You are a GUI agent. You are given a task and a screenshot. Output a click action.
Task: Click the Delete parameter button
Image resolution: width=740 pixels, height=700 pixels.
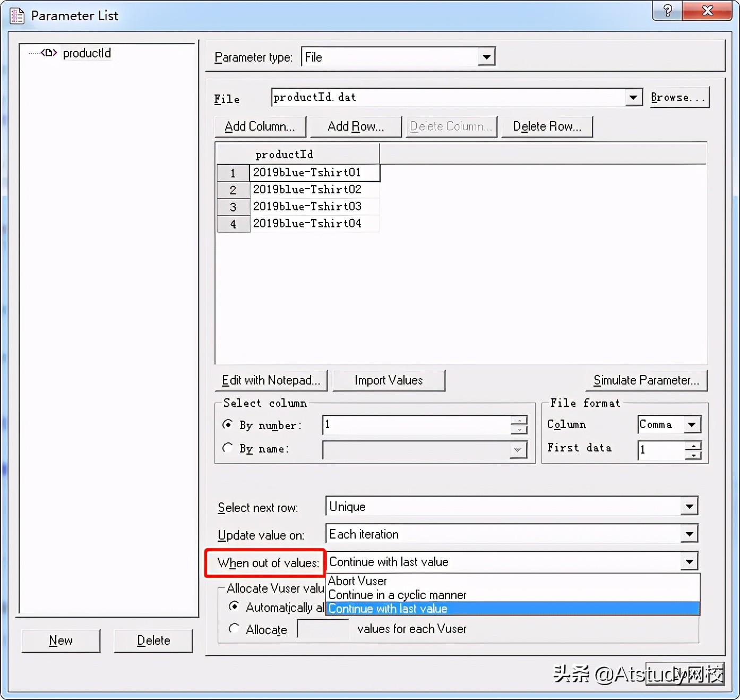coord(153,641)
